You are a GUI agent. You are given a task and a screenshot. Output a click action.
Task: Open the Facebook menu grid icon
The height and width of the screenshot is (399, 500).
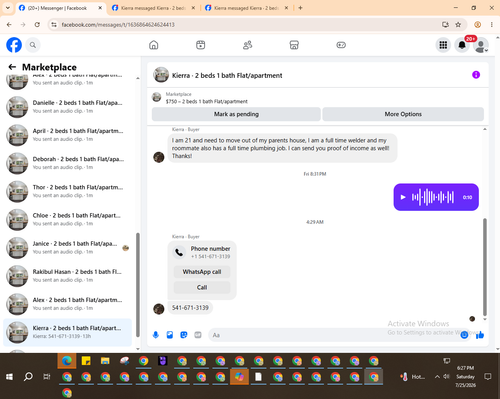443,45
